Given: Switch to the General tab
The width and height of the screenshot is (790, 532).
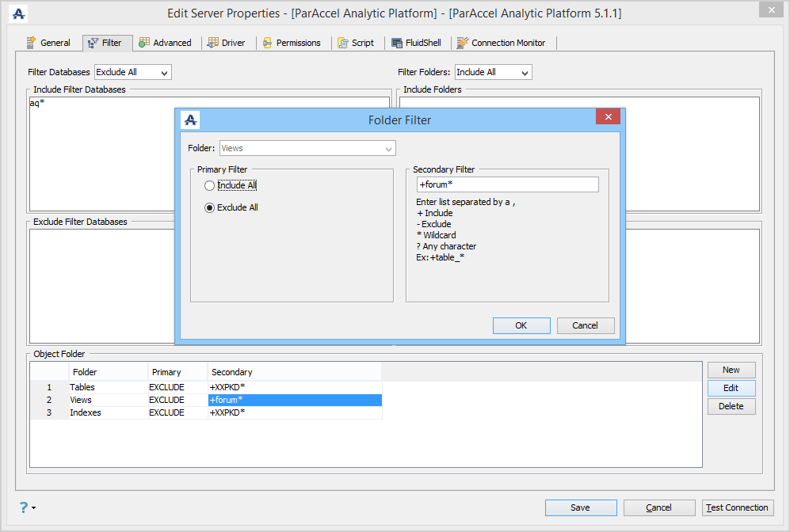Looking at the screenshot, I should click(48, 43).
